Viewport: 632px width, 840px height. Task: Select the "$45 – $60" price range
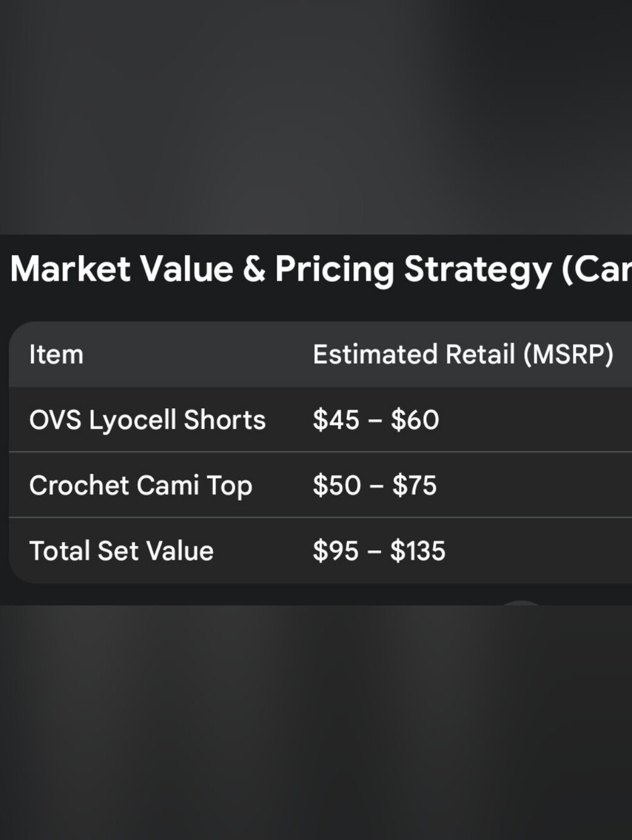coord(376,420)
